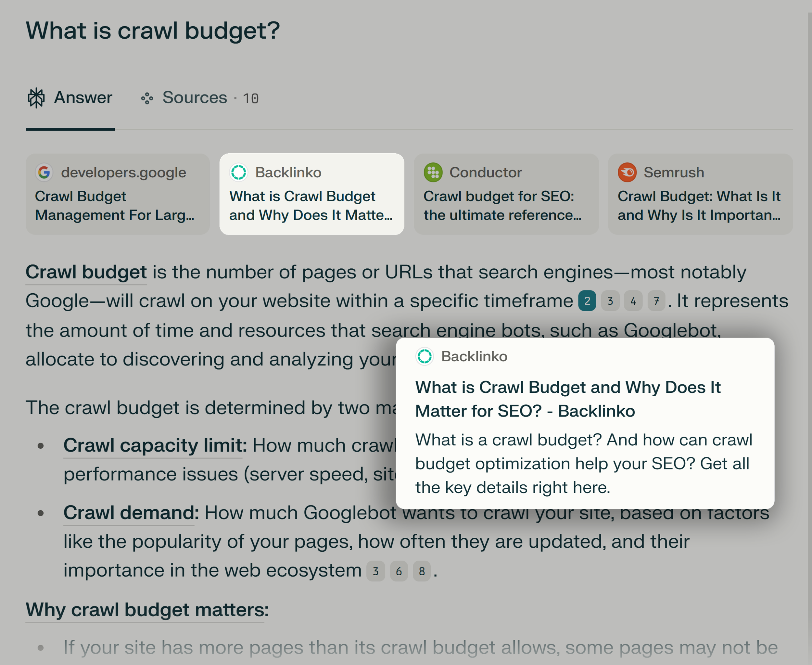Screen dimensions: 812x665
Task: Click citation 6 after 'web ecosystem'
Action: [x=399, y=571]
